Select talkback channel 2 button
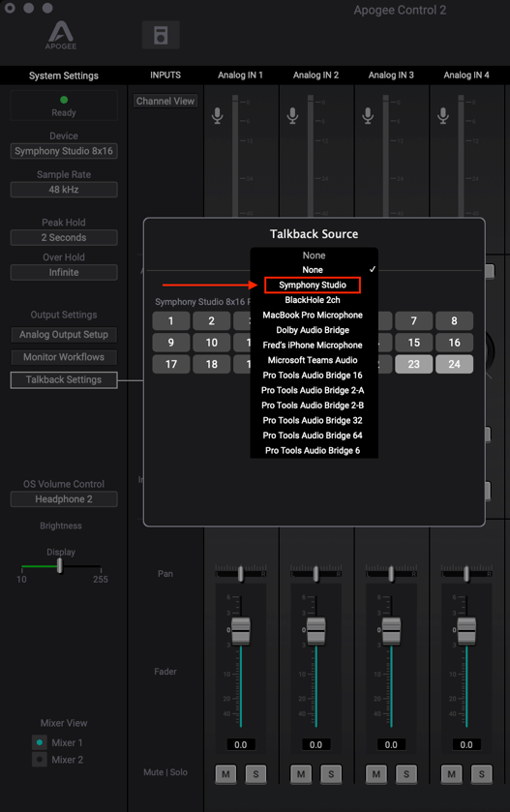Viewport: 510px width, 812px height. point(211,321)
